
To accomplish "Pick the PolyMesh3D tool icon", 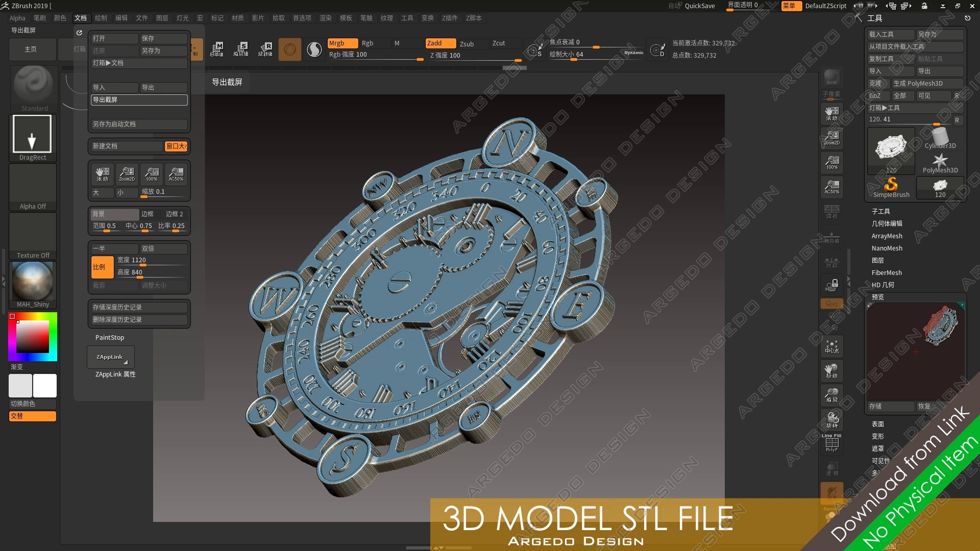I will click(x=940, y=163).
